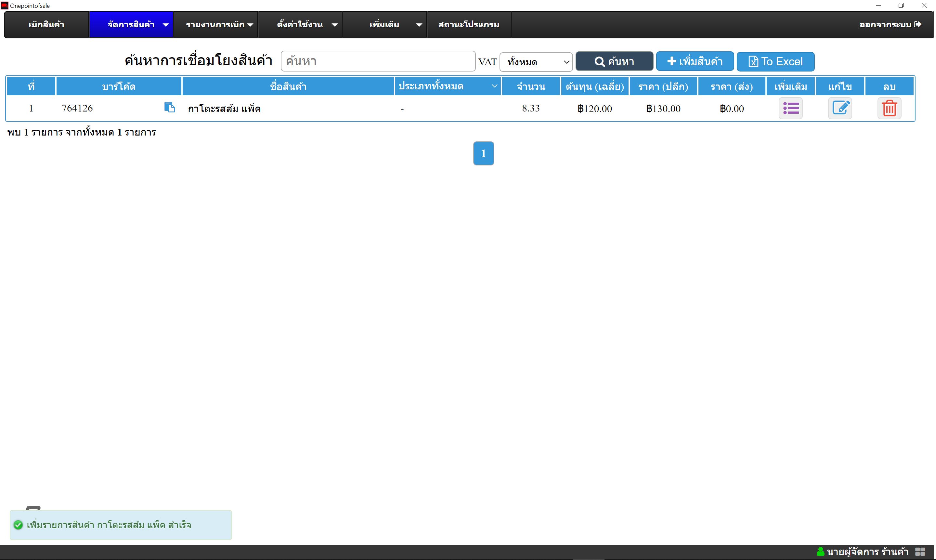936x560 pixels.
Task: Open the สถานะโปรแกรม menu item
Action: click(469, 24)
